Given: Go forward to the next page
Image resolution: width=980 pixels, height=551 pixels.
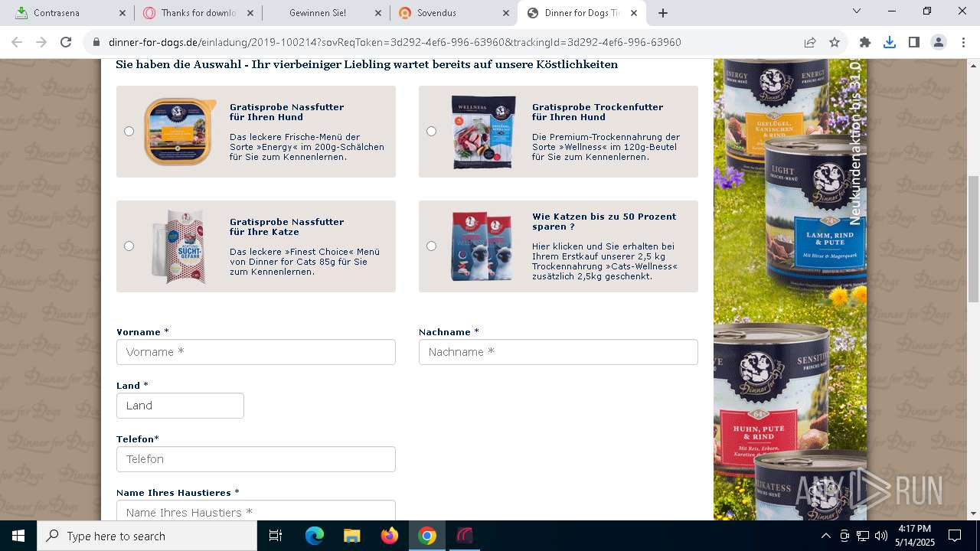Looking at the screenshot, I should [x=42, y=42].
